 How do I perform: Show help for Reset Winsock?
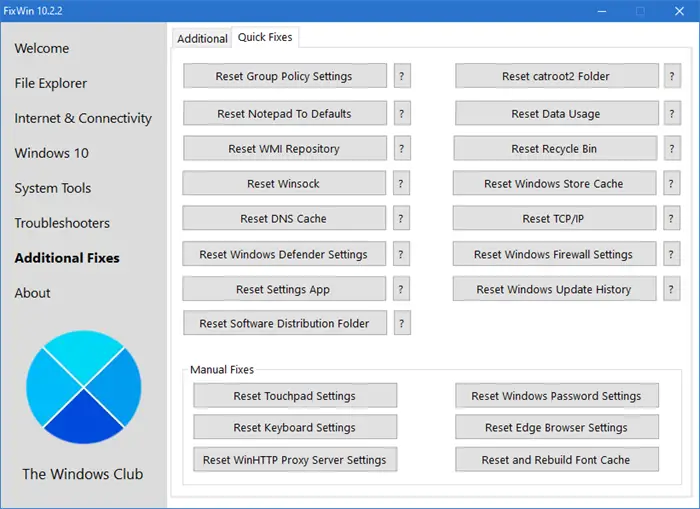click(x=401, y=183)
